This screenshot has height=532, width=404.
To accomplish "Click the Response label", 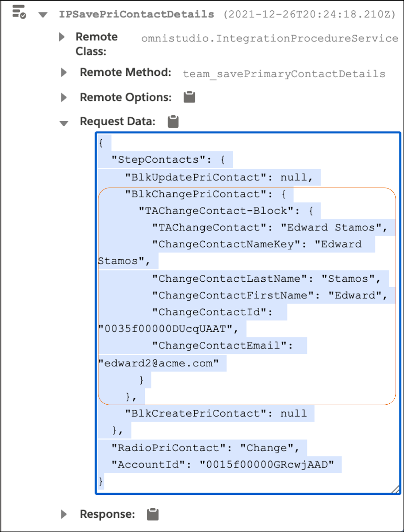I will (107, 514).
